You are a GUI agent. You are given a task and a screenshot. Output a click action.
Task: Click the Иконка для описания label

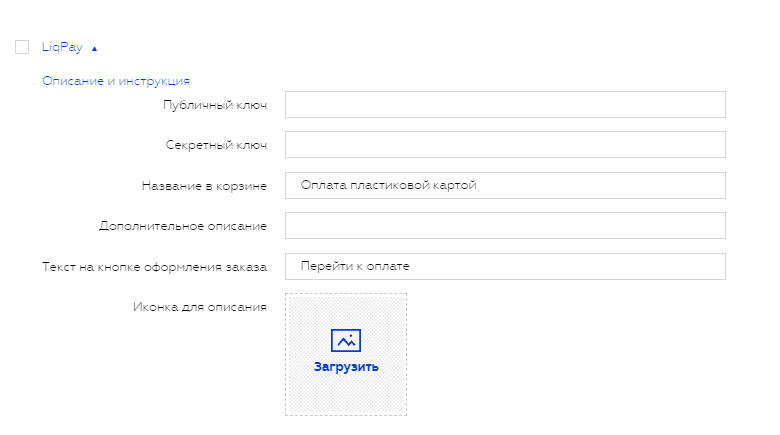pos(200,307)
